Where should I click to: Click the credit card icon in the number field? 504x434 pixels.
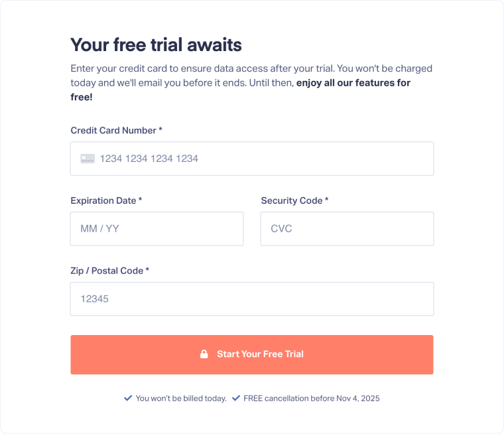click(88, 159)
